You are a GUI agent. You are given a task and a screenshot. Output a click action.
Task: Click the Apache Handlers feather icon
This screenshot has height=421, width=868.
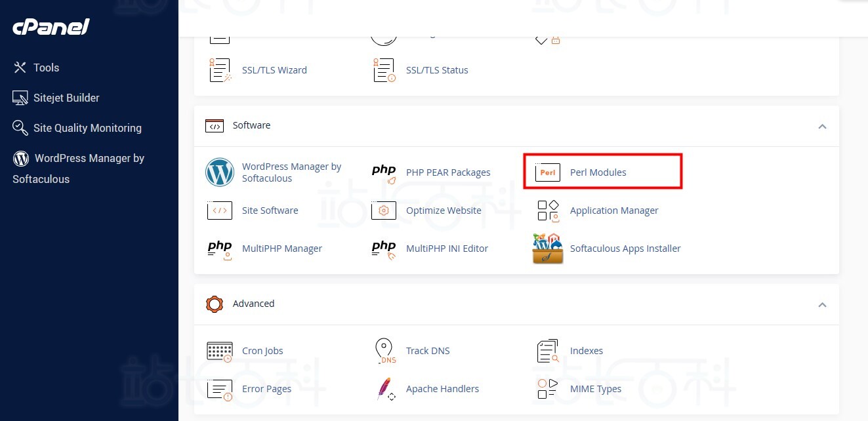point(386,389)
